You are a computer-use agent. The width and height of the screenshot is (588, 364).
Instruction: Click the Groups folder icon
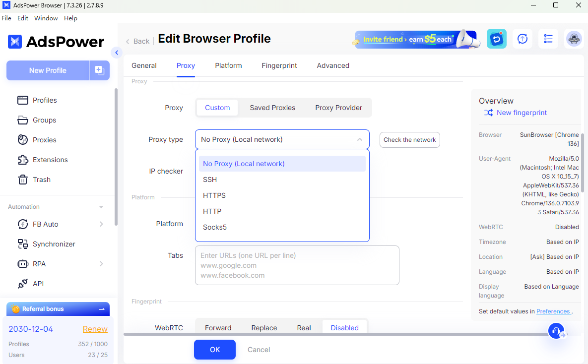point(23,120)
